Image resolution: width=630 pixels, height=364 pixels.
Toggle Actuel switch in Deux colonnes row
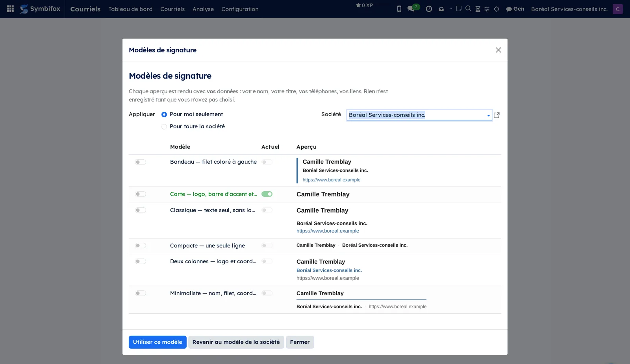[267, 261]
